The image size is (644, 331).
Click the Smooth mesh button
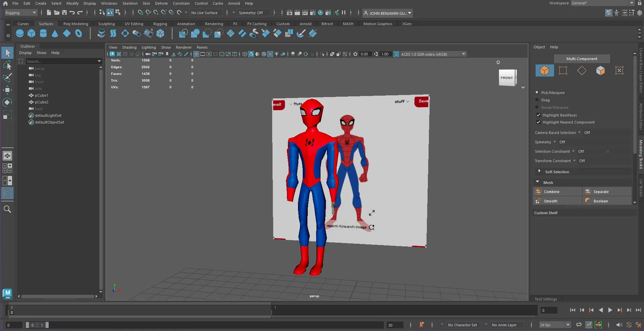(557, 201)
